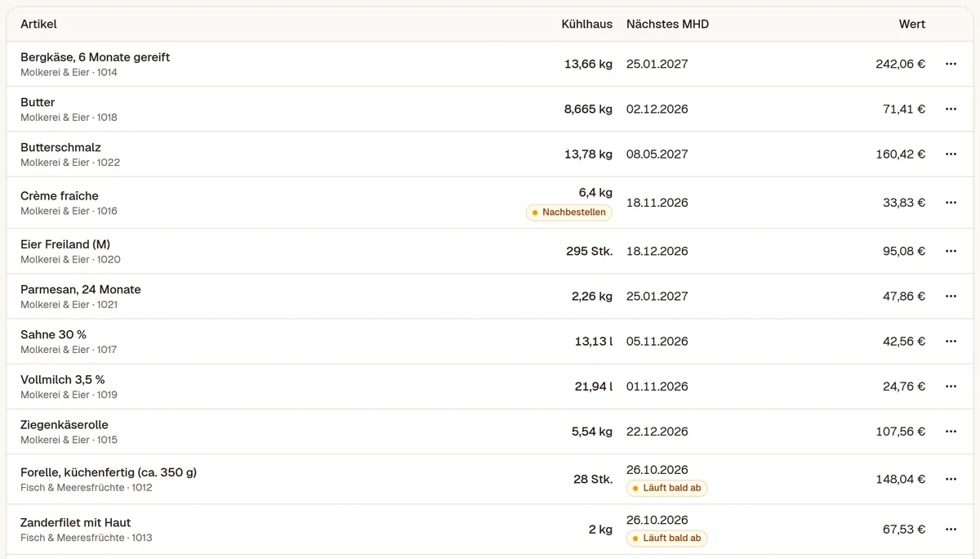Select the 21,94 l stock value for Vollmilch
Screen dimensions: 980x559
[594, 386]
